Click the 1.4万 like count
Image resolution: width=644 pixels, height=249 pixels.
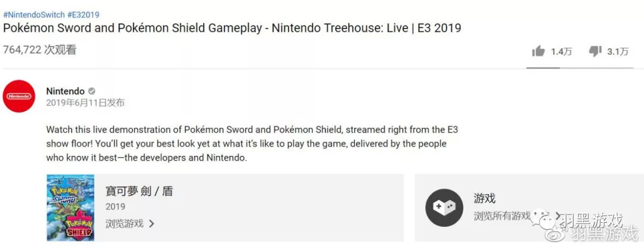pyautogui.click(x=561, y=52)
